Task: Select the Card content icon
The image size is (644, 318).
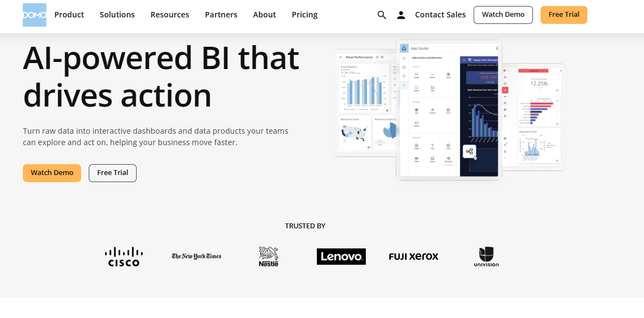Action: click(448, 145)
